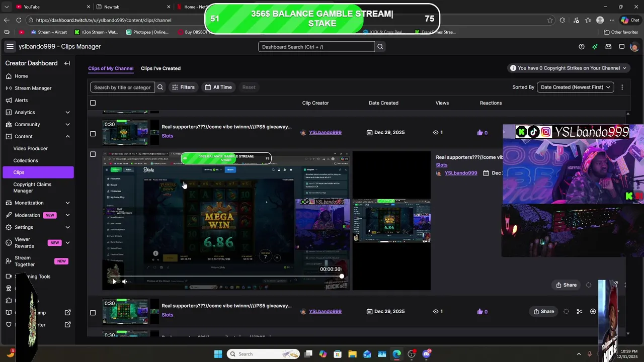Image resolution: width=644 pixels, height=362 pixels.
Task: Open the whispers chat bubble icon
Action: [x=622, y=47]
